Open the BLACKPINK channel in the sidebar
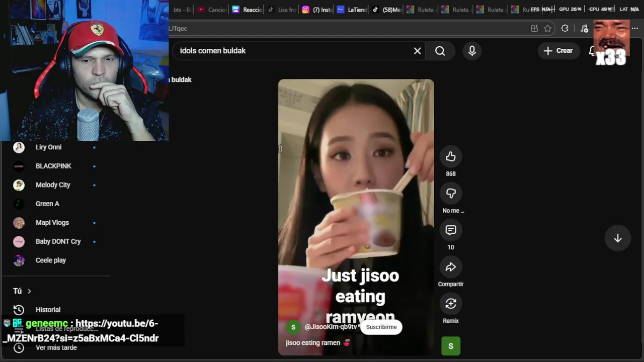 coord(54,166)
